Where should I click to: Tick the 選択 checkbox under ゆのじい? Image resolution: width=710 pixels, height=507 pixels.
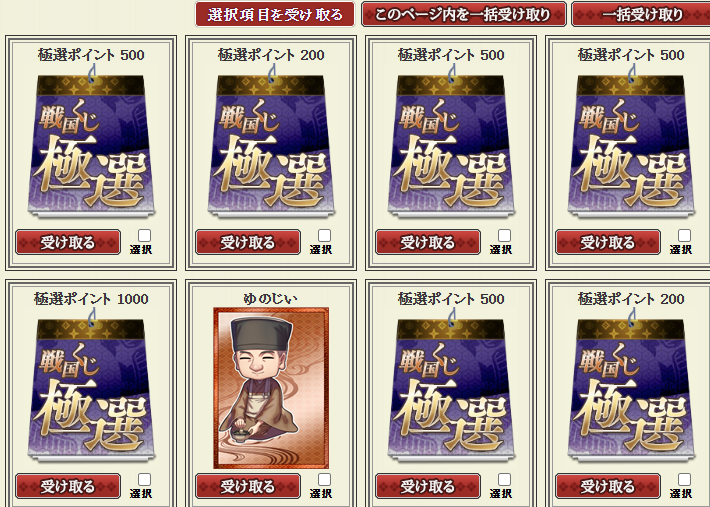pyautogui.click(x=324, y=479)
